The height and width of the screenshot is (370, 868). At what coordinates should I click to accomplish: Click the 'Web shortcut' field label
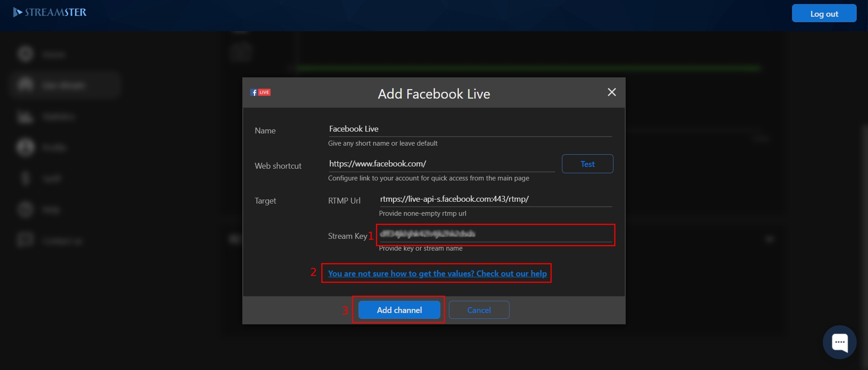278,166
